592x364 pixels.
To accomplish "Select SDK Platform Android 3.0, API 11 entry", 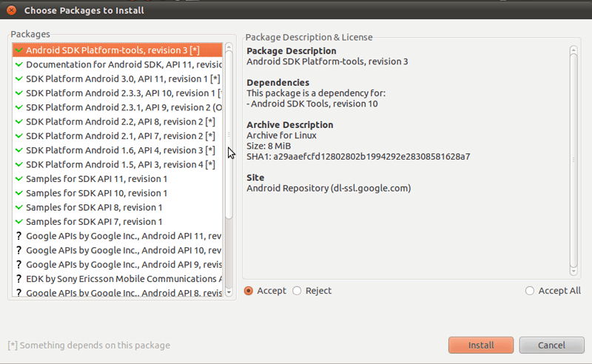I will pyautogui.click(x=118, y=79).
